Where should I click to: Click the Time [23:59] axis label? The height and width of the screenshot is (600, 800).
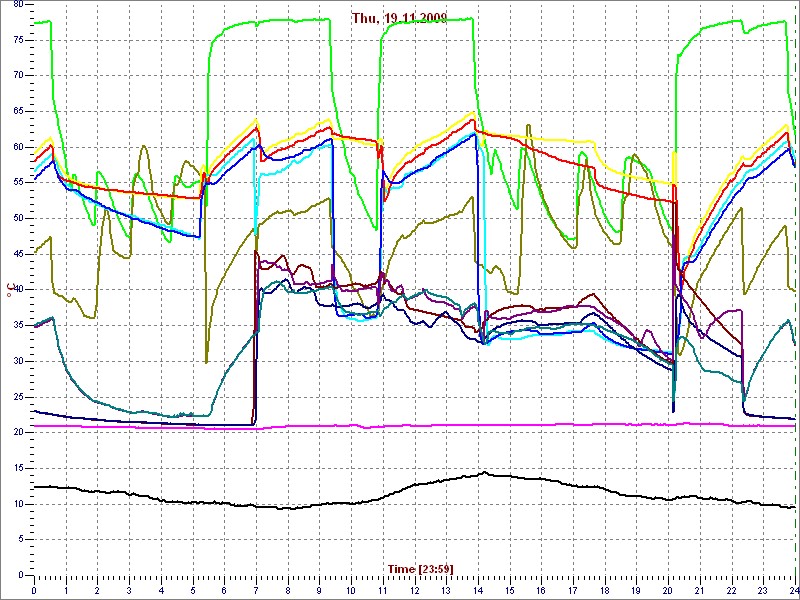tap(420, 569)
